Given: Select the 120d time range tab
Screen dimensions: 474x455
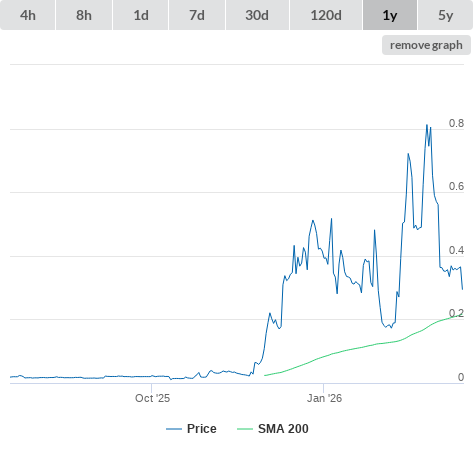Looking at the screenshot, I should (326, 15).
